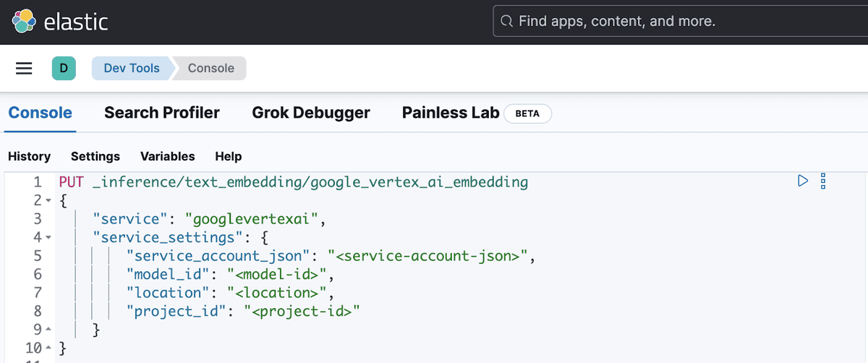
Task: Switch to the Grok Debugger tab
Action: tap(311, 113)
